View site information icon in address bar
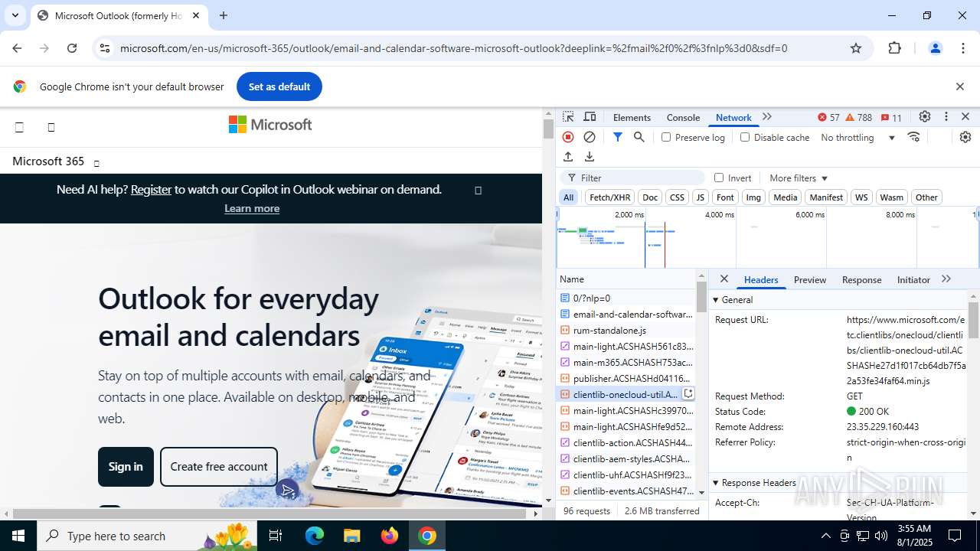This screenshot has width=980, height=551. pyautogui.click(x=105, y=48)
